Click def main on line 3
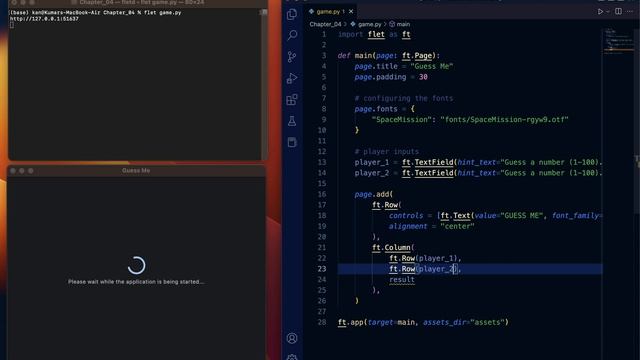The image size is (640, 360). [x=354, y=56]
